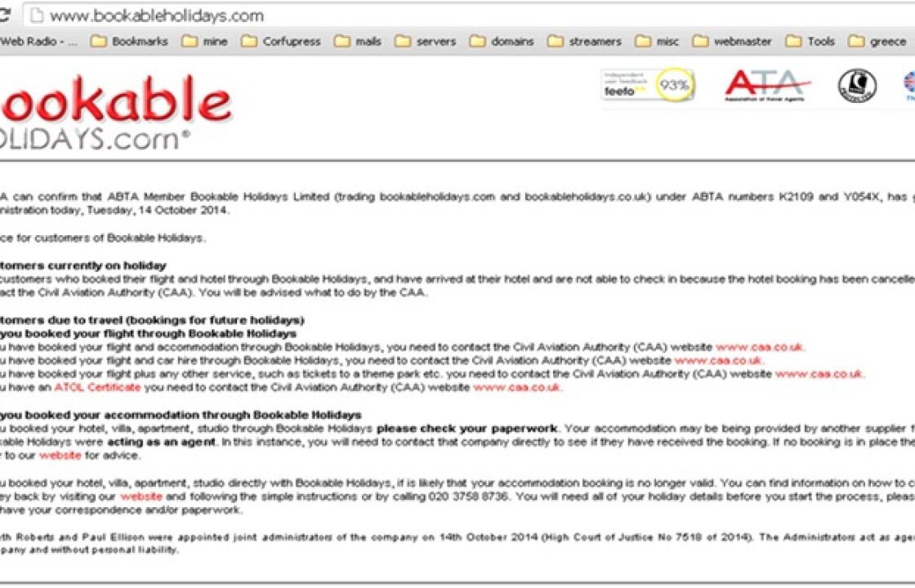Show the domains bookmark folder
The width and height of the screenshot is (915, 588).
click(502, 42)
